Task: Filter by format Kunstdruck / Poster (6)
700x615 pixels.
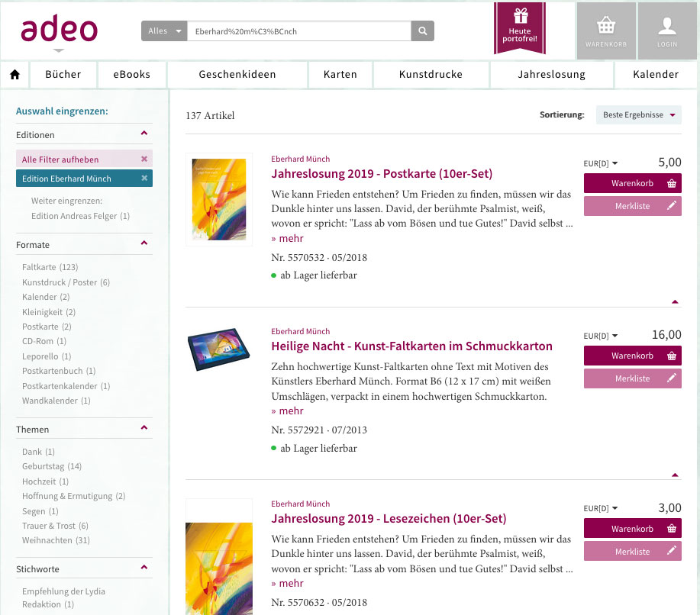Action: [66, 282]
